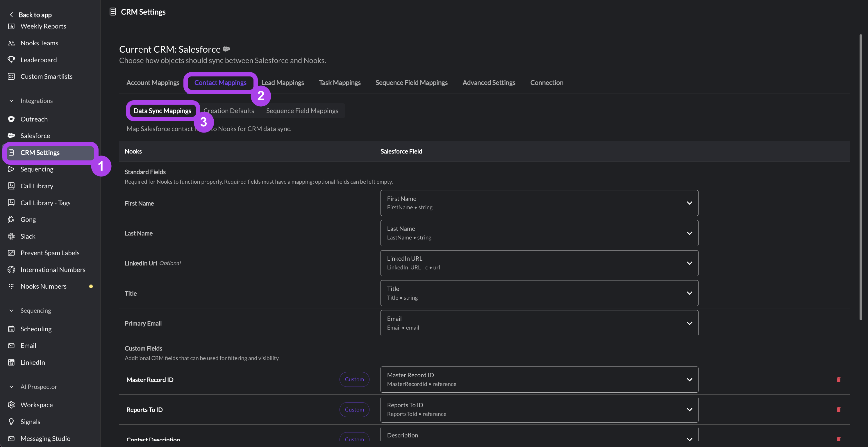
Task: Click the Outreach logo icon
Action: click(x=11, y=119)
